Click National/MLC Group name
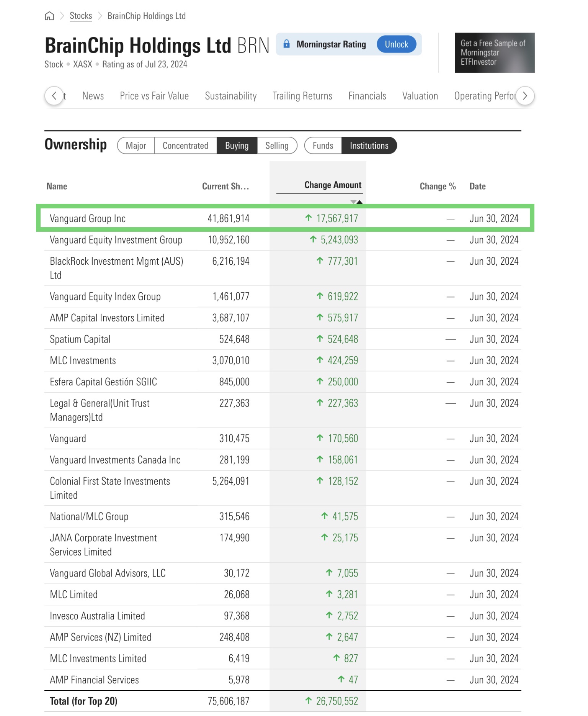588x716 pixels. tap(89, 517)
